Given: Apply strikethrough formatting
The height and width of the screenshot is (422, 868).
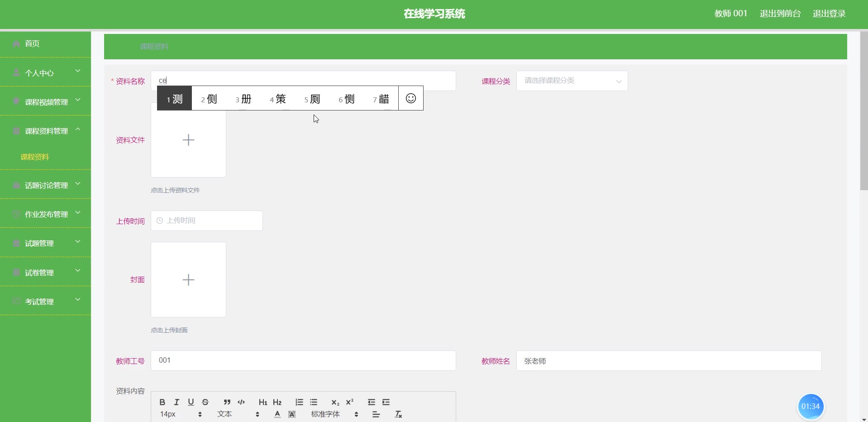Looking at the screenshot, I should tap(205, 402).
